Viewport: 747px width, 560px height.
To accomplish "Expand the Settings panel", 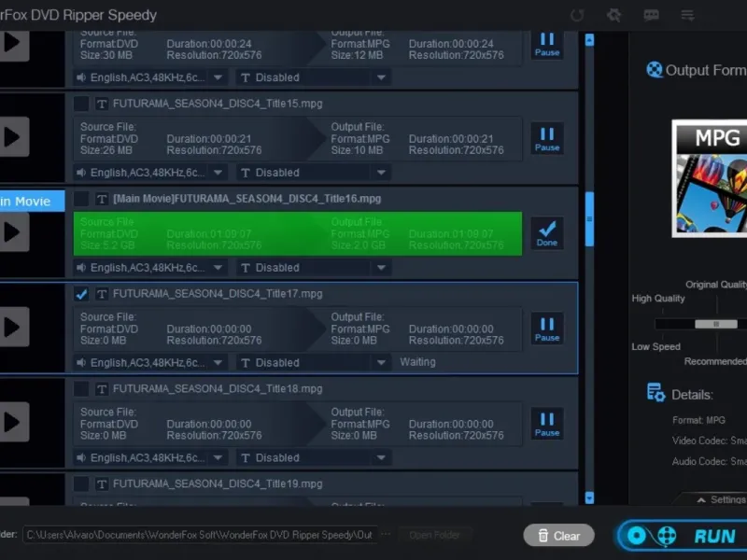I will [721, 499].
